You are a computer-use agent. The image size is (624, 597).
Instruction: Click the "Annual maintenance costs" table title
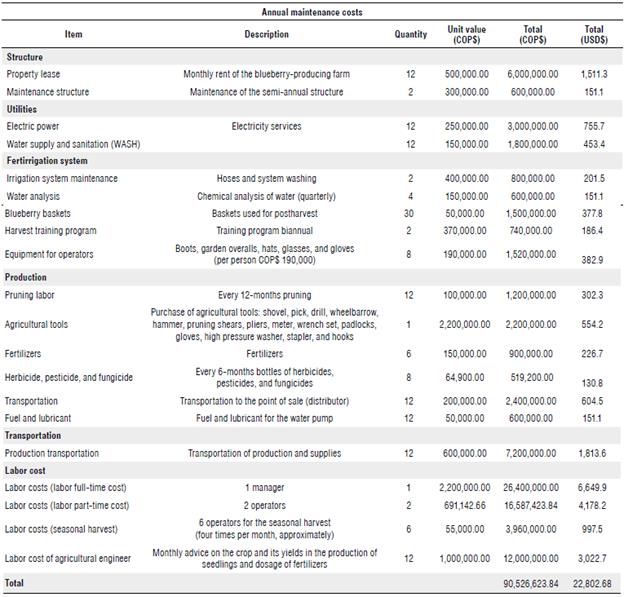click(x=312, y=12)
